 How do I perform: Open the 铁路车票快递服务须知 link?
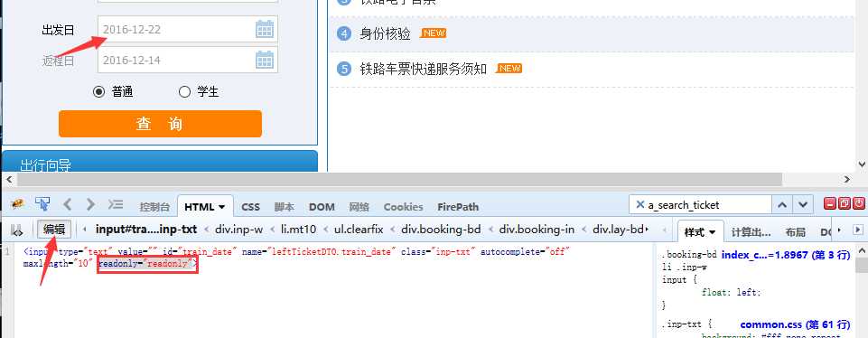tap(424, 69)
